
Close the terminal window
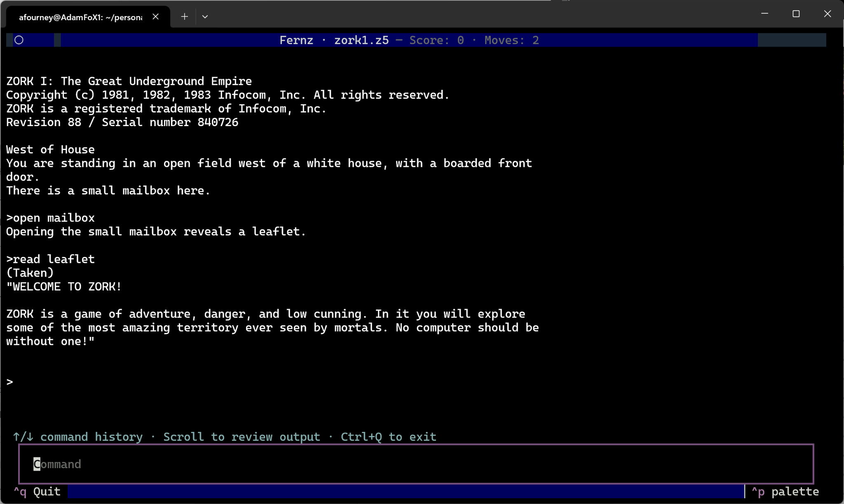coord(827,14)
